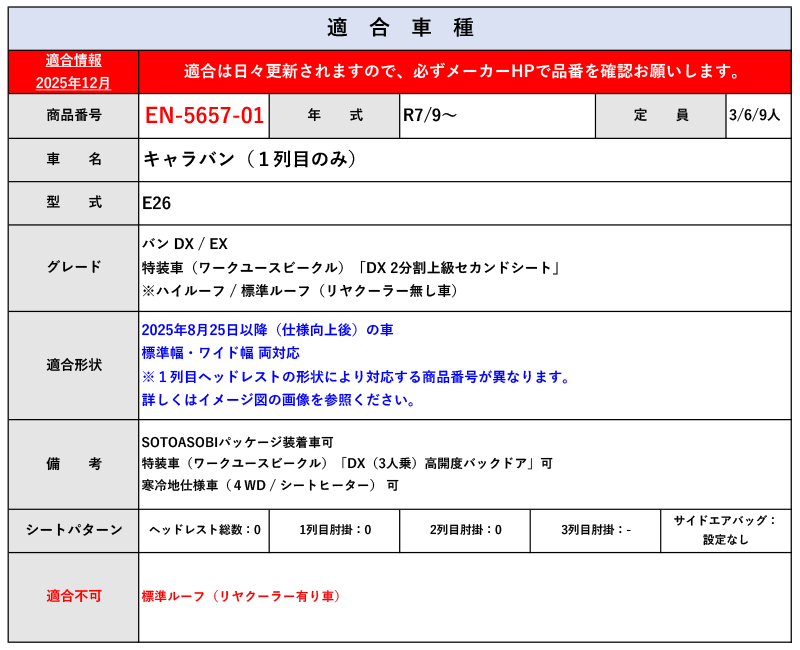Click the グレード label cell
The width and height of the screenshot is (800, 650).
[x=73, y=267]
